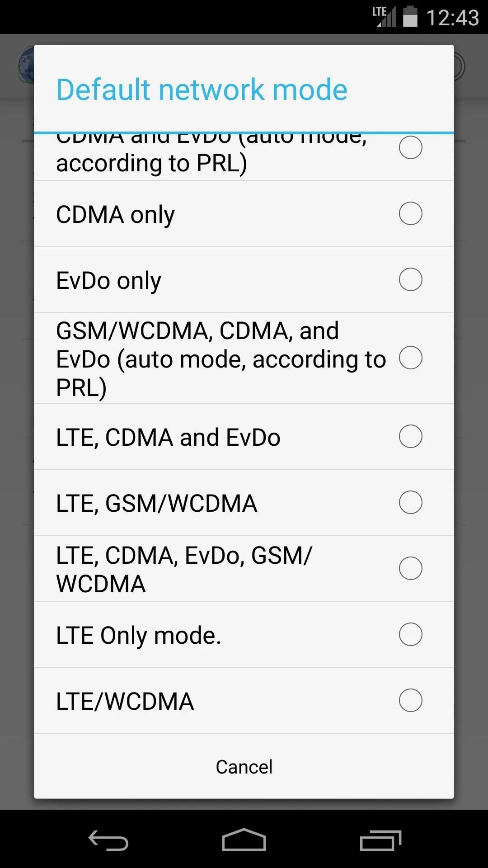Select CDMA and EvDo auto mode option
This screenshot has width=488, height=868.
(244, 157)
